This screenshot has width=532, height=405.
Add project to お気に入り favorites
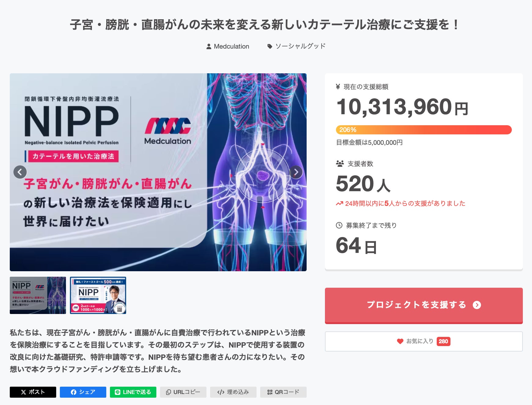pyautogui.click(x=424, y=341)
